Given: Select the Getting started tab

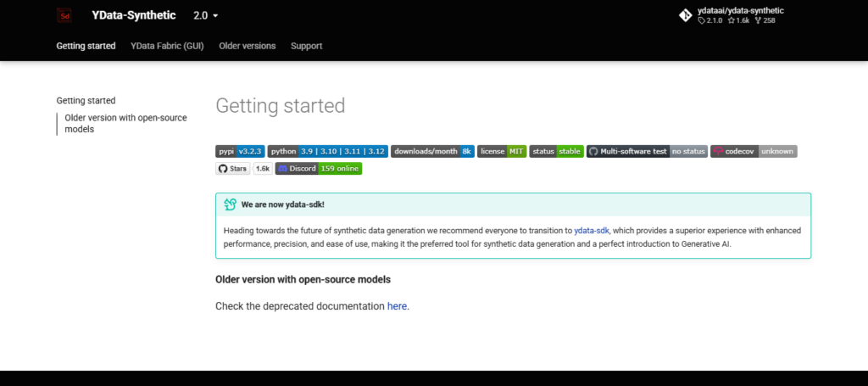Looking at the screenshot, I should [86, 46].
